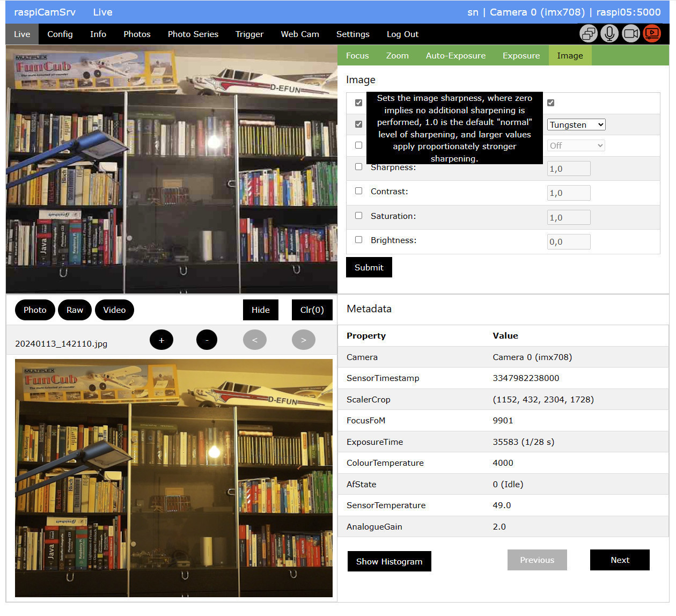Click the video camera status icon
The width and height of the screenshot is (676, 616).
631,34
